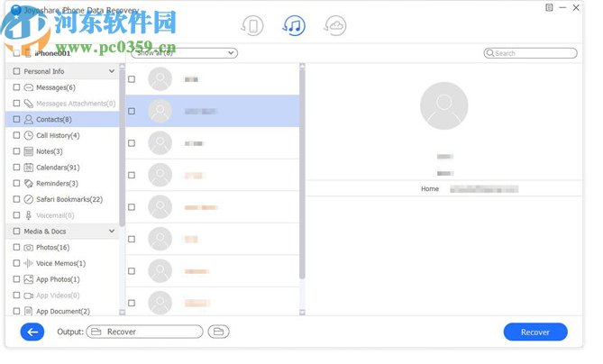
Task: Check the Calendars(91) checkbox
Action: click(x=16, y=168)
